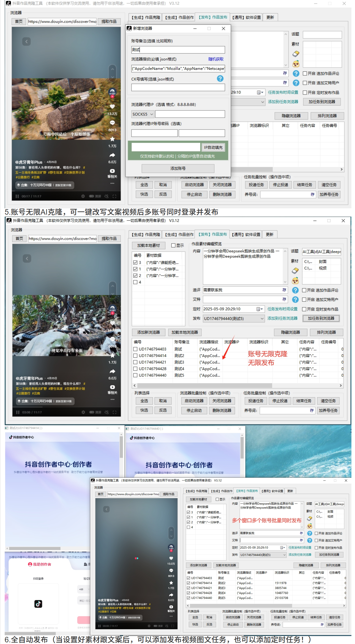Uncheck the checked UD1746794414 account checkbox
Screen dimensions: 355x644
pos(189,583)
